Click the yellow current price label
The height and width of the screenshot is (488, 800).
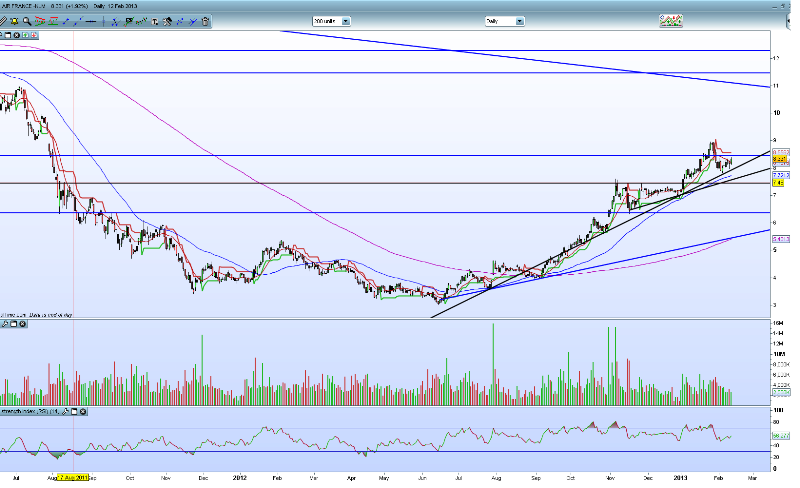pyautogui.click(x=781, y=159)
